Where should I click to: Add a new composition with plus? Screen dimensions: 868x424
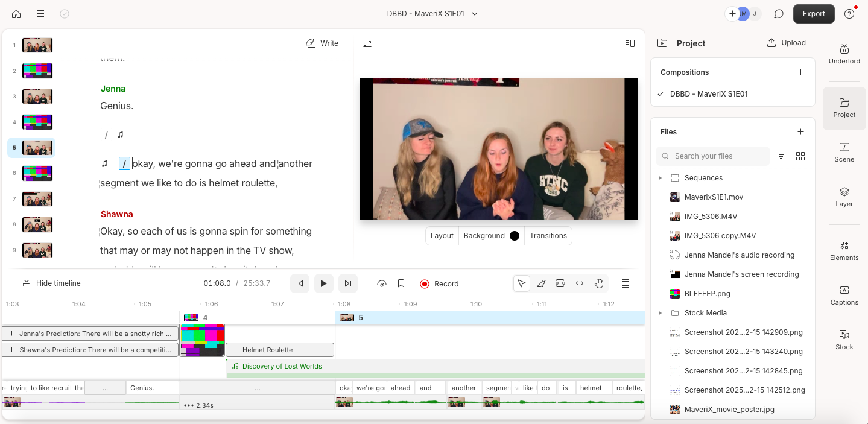800,72
